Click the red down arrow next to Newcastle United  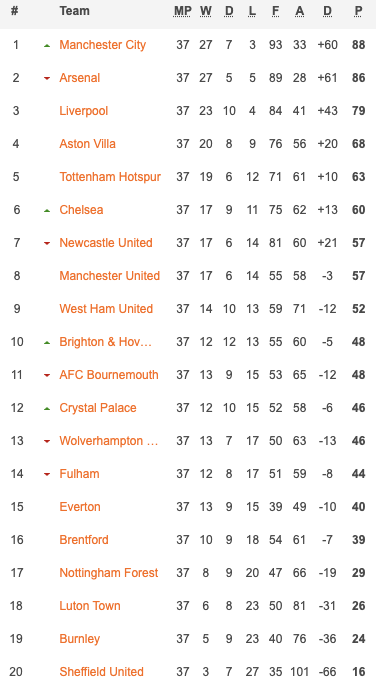(x=47, y=244)
